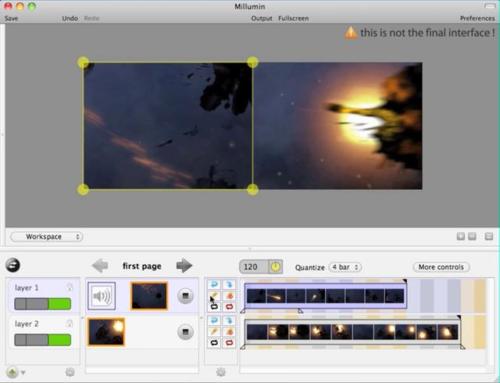
Task: Click layer 2 clip top-right black marker
Action: point(459,317)
